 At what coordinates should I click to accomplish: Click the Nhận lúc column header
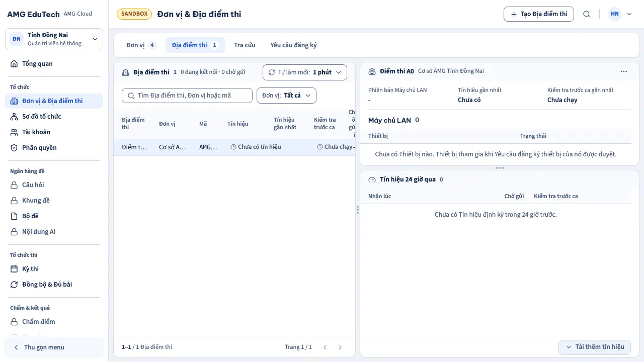pyautogui.click(x=380, y=196)
